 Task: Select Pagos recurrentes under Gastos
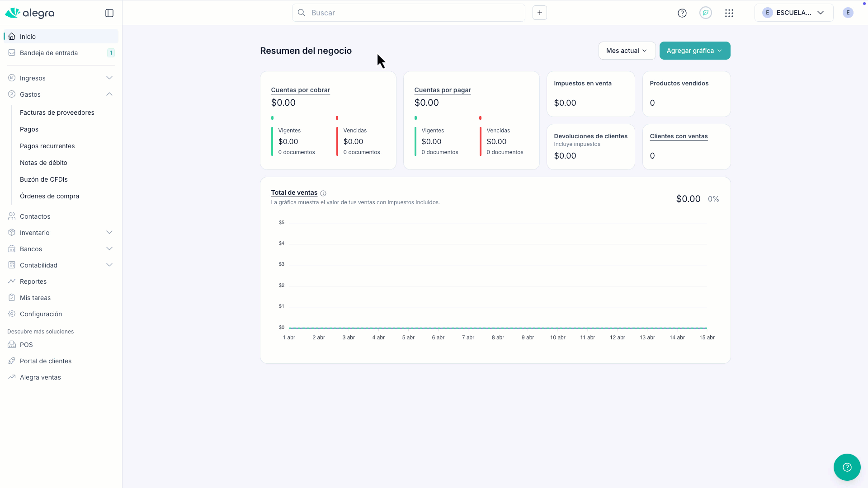tap(47, 145)
